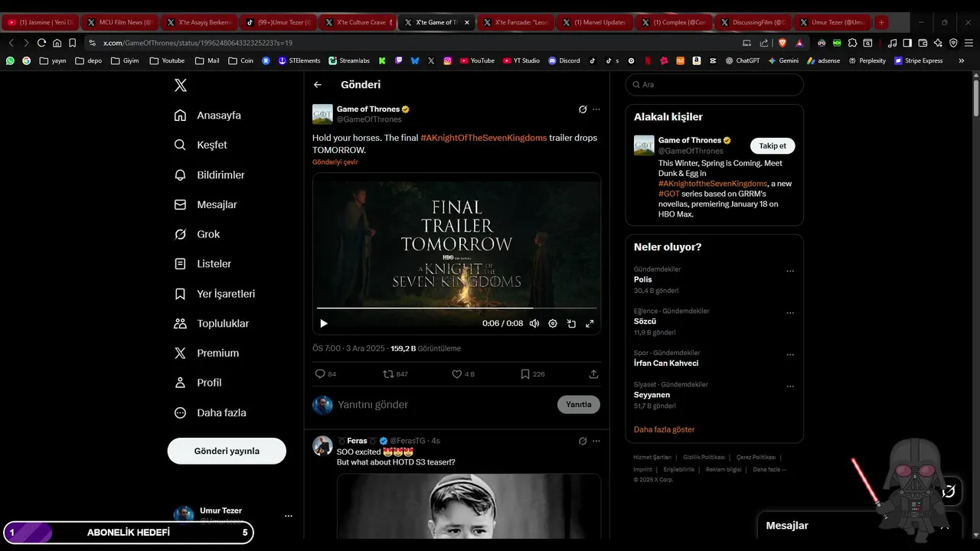Image resolution: width=980 pixels, height=551 pixels.
Task: Go to browser home page icon
Action: pyautogui.click(x=57, y=43)
